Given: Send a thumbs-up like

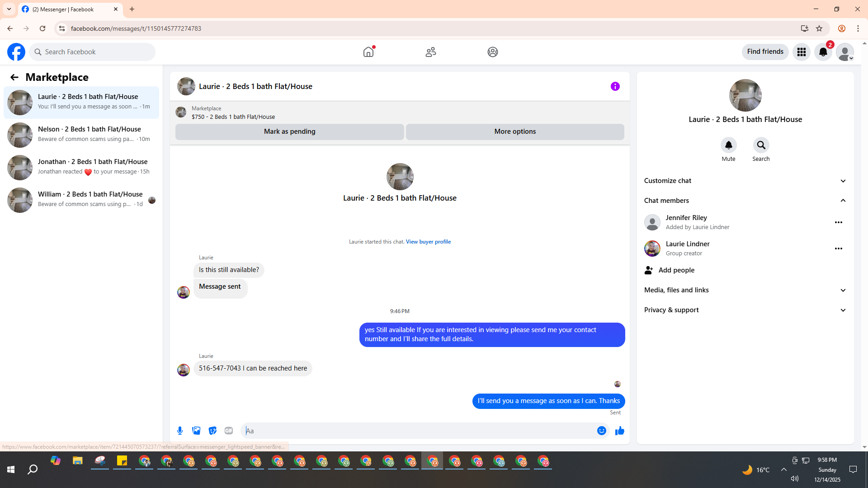Looking at the screenshot, I should (x=619, y=431).
